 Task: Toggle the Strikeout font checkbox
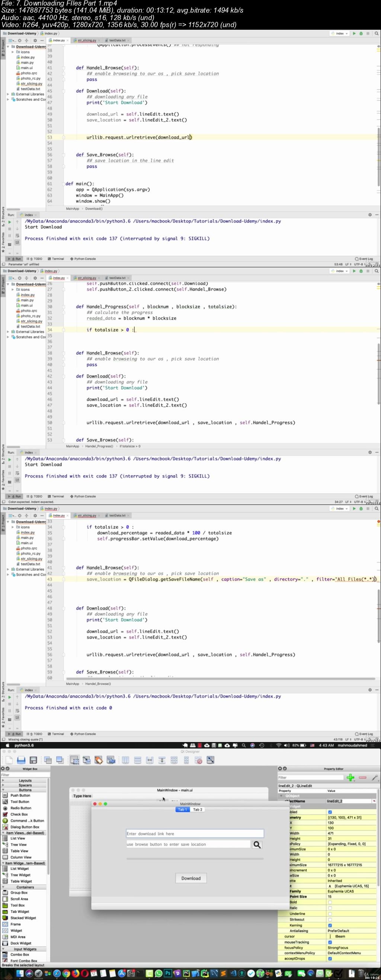click(x=330, y=919)
